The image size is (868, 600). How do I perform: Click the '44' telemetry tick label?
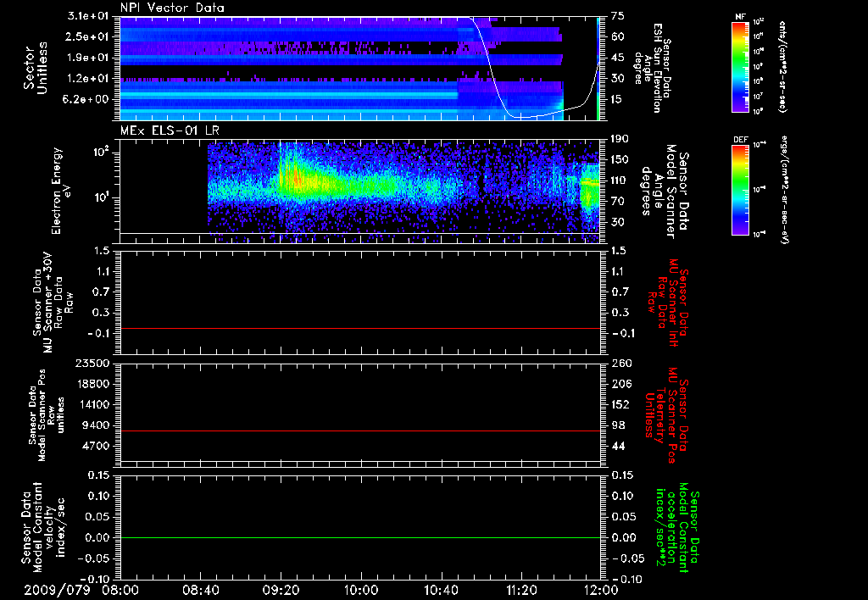(x=618, y=446)
